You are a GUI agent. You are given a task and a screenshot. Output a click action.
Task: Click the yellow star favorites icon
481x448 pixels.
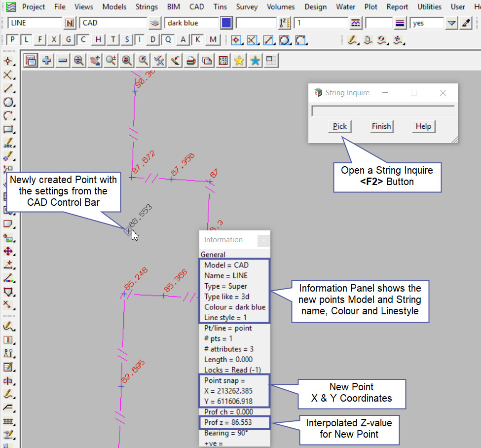pyautogui.click(x=239, y=61)
